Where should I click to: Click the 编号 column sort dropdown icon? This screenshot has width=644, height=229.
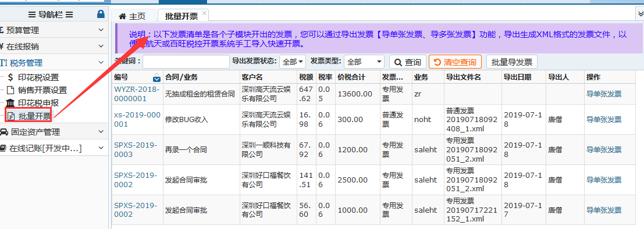pos(156,79)
